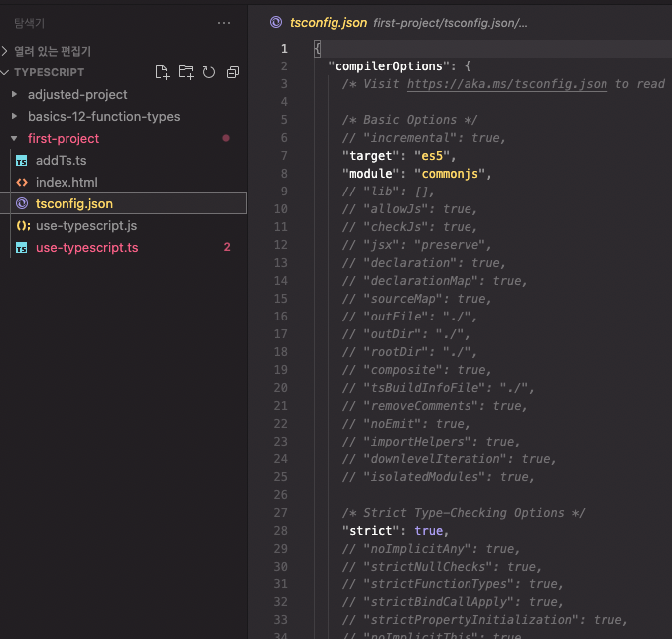Click the "sourceMap" commented line

tap(417, 299)
